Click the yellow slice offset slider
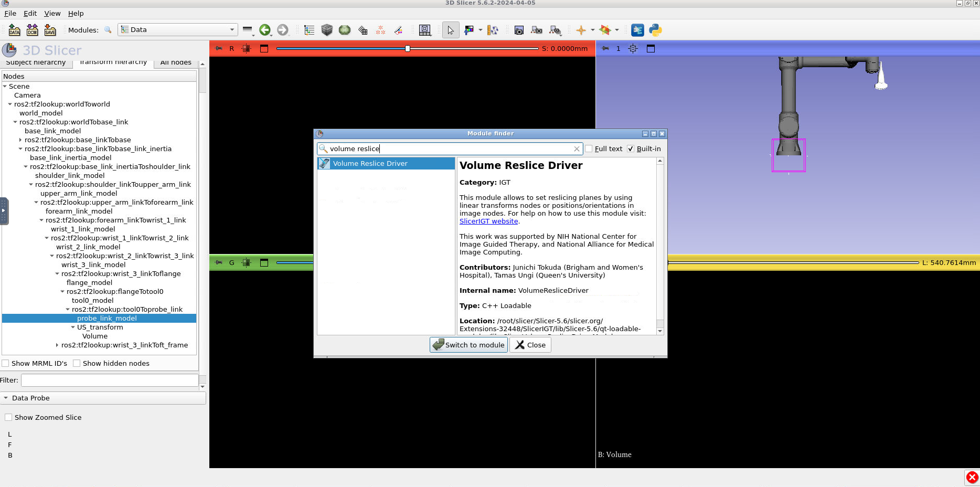Screen dimensions: 980x487 (x=793, y=262)
